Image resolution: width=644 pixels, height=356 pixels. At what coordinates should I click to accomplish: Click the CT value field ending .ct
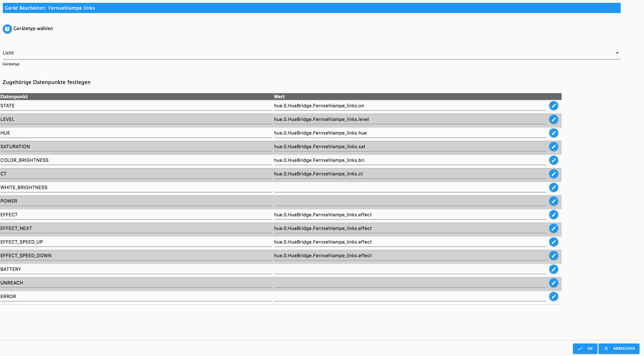410,174
